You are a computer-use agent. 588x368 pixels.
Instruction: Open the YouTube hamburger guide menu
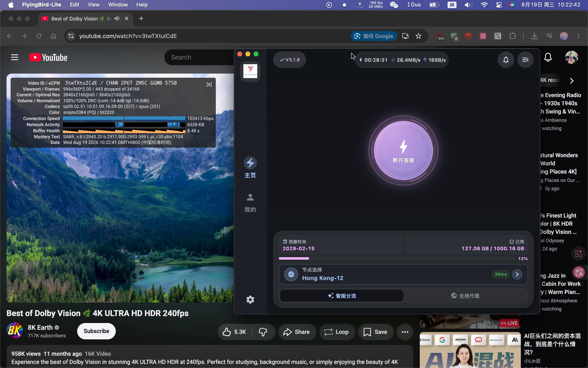tap(14, 57)
